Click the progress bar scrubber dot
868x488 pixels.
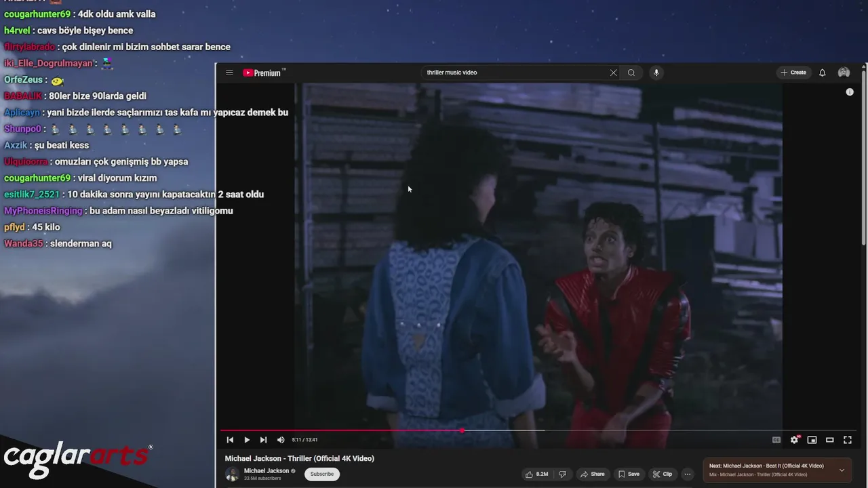coord(462,430)
